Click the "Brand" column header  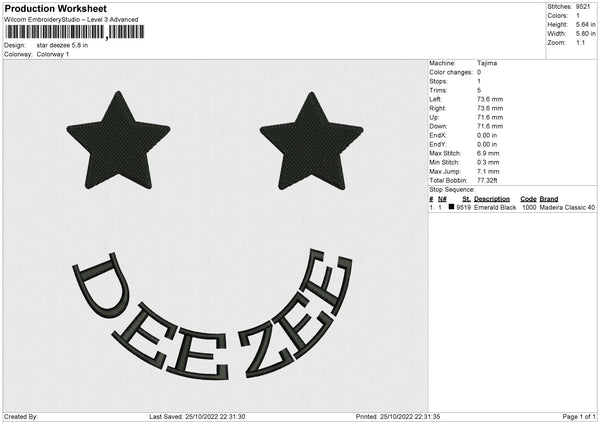click(x=549, y=199)
